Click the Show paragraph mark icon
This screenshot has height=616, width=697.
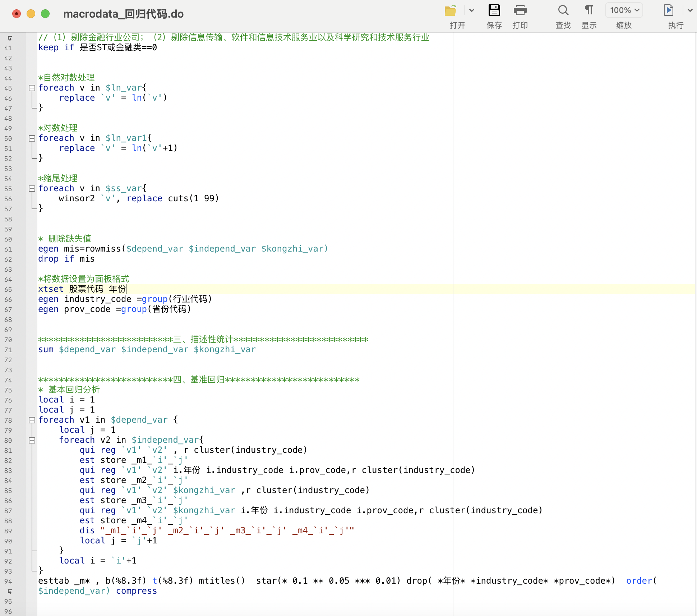point(589,10)
